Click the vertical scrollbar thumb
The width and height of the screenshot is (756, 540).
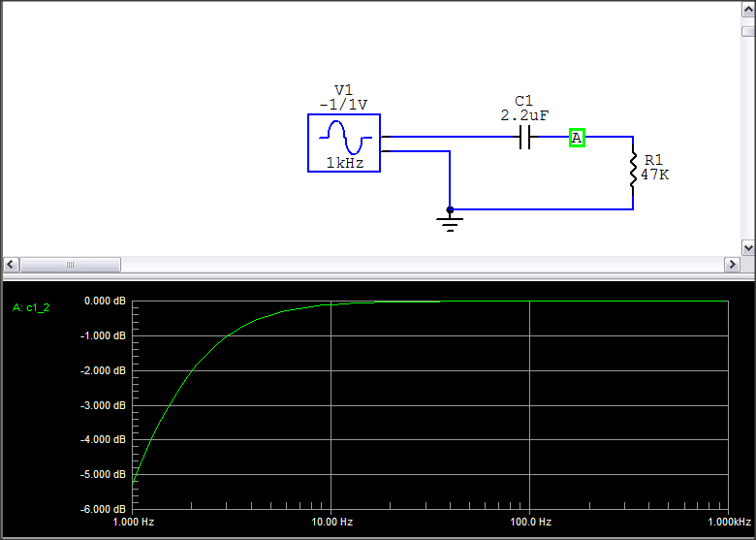(x=748, y=31)
